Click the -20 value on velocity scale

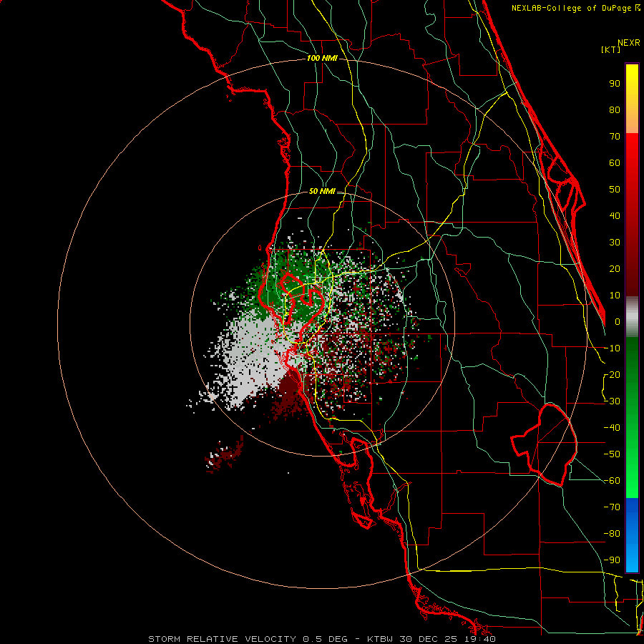(x=612, y=375)
